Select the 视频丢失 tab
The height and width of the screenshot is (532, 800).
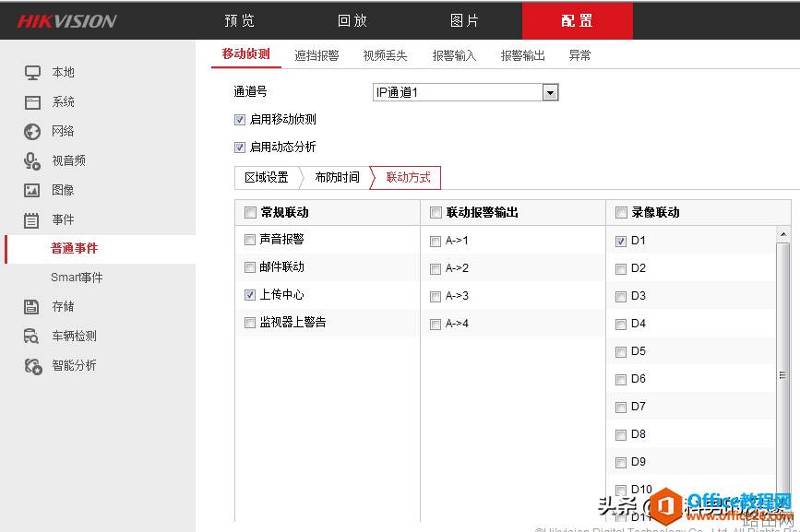tap(385, 55)
